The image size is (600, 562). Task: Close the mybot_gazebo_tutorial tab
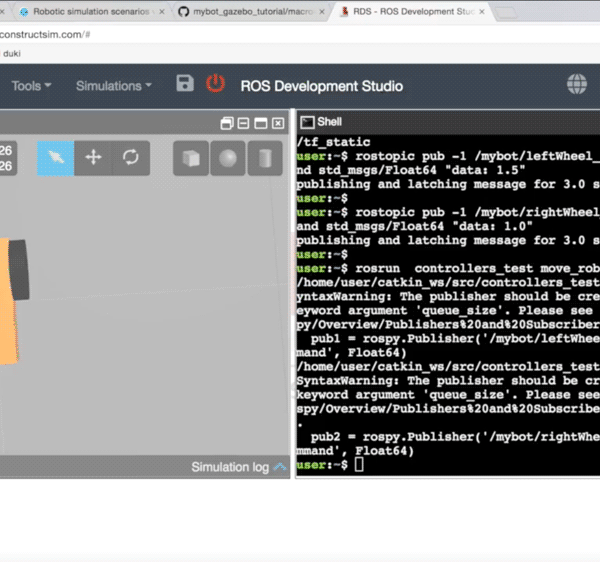click(x=322, y=12)
